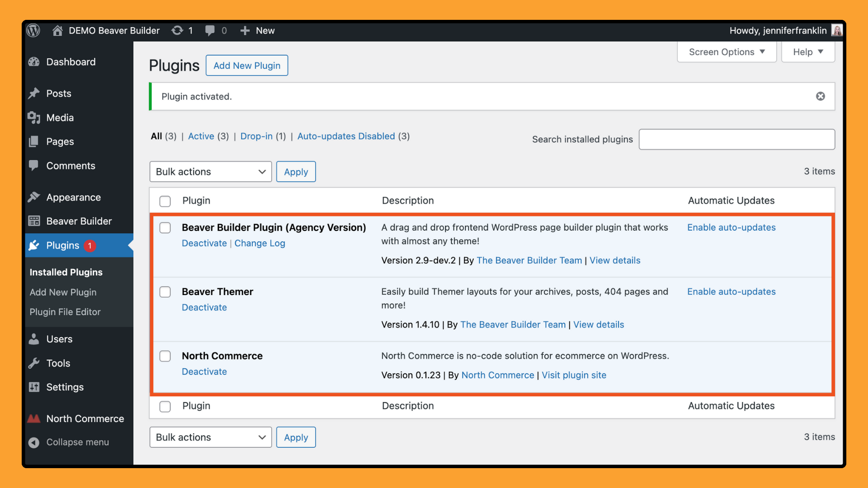Toggle the select-all checkbox in table header

[x=165, y=201]
